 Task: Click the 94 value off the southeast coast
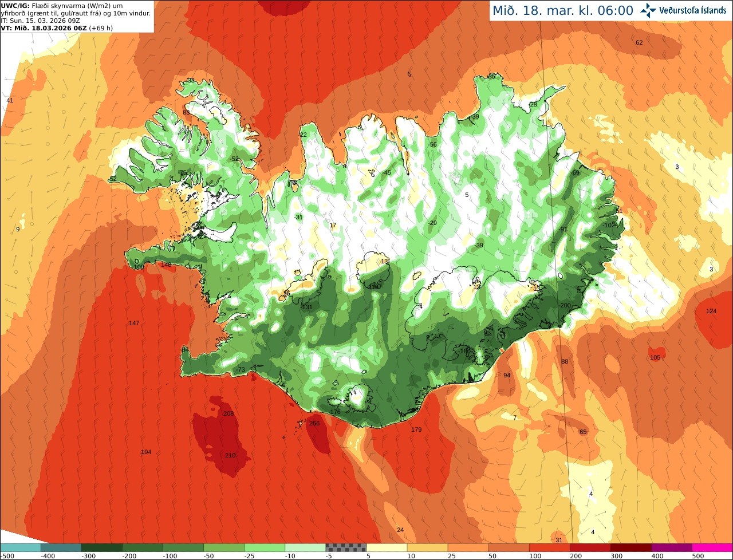[x=507, y=375]
